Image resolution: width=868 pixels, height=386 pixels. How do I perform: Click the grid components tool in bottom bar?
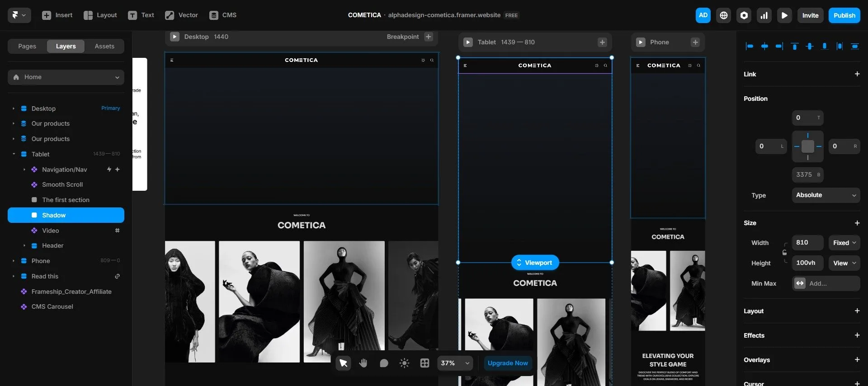[x=425, y=363]
